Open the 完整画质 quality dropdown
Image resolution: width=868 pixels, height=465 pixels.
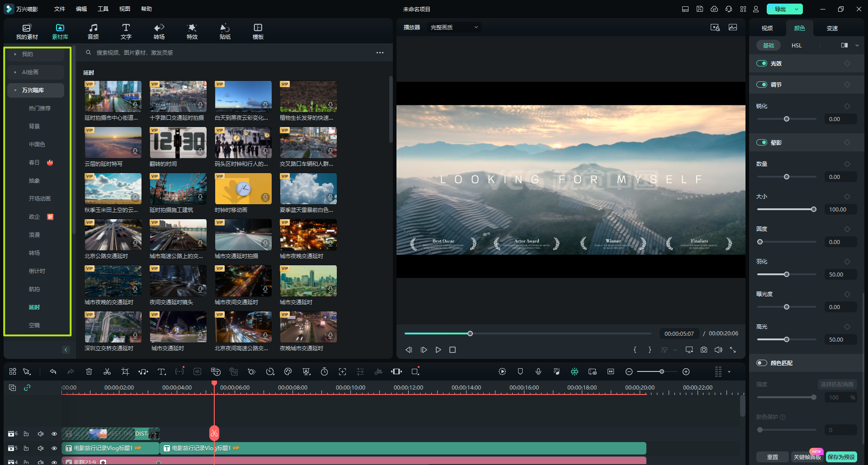[x=454, y=28]
